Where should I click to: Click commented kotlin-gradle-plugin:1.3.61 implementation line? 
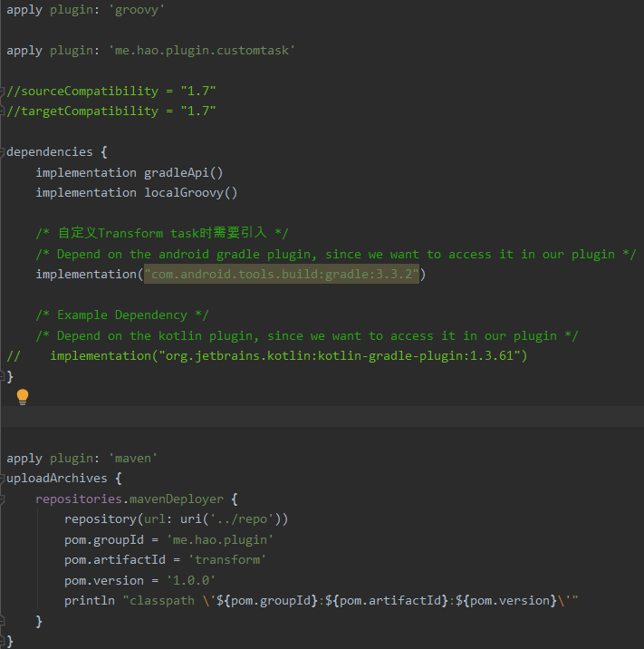pyautogui.click(x=267, y=356)
